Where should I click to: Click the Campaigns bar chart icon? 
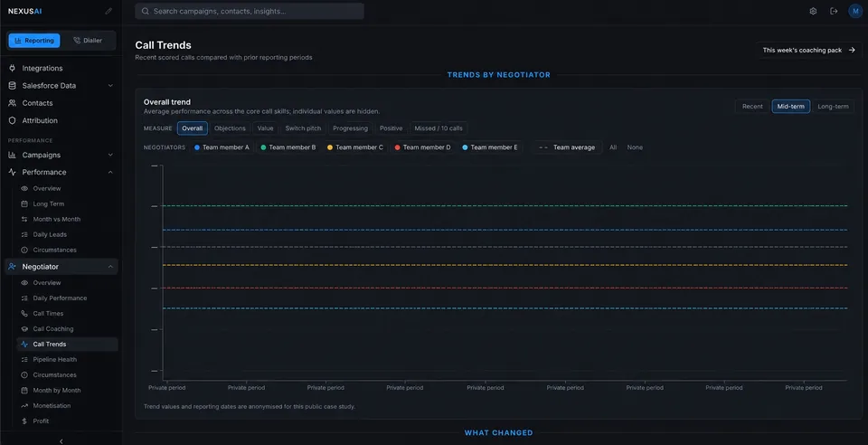click(x=12, y=155)
